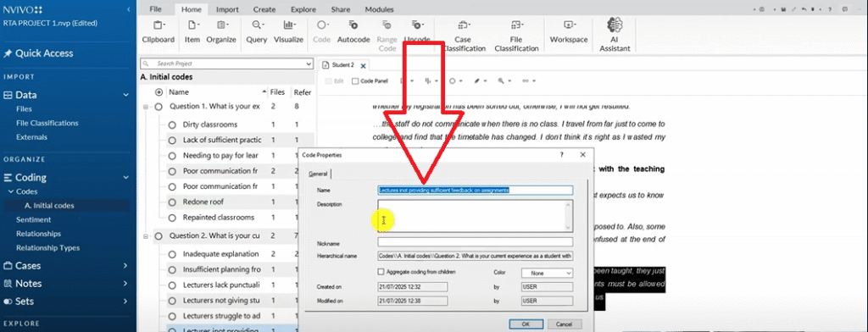Viewport: 868px width, 332px height.
Task: Click the Nickname input field
Action: pos(475,242)
